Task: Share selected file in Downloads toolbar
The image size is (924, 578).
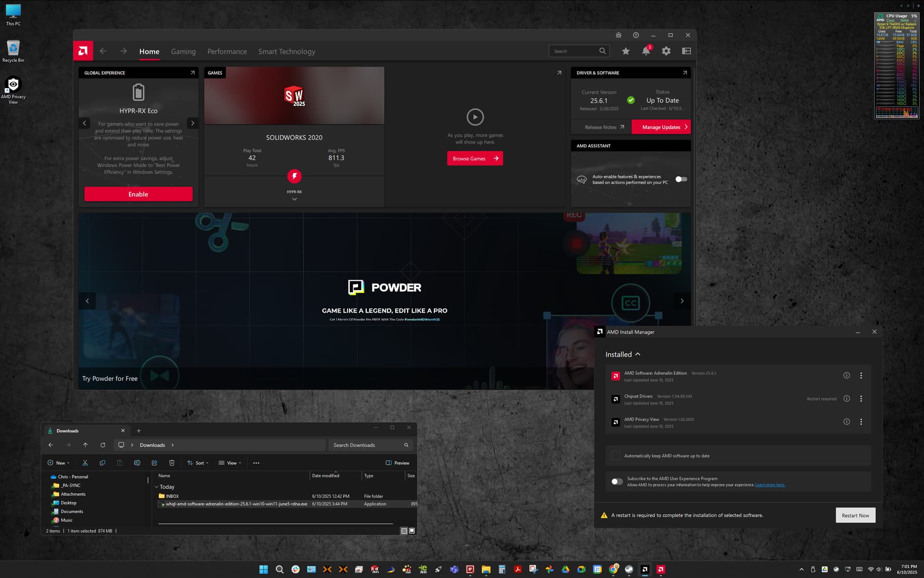Action: point(154,463)
